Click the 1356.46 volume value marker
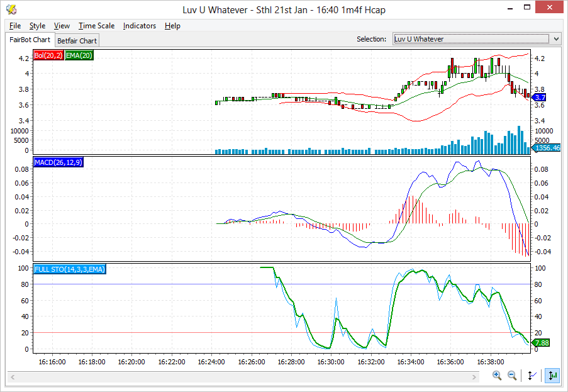Screen dimensions: 568x392 pyautogui.click(x=546, y=148)
